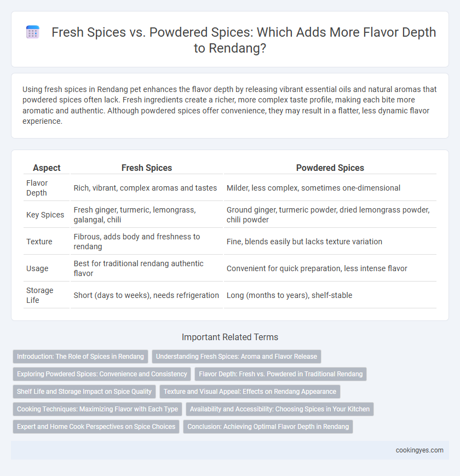Click 'Conclusion: Achieving Optimal Flavor Depth in Rendang'
The height and width of the screenshot is (476, 460).
point(268,427)
